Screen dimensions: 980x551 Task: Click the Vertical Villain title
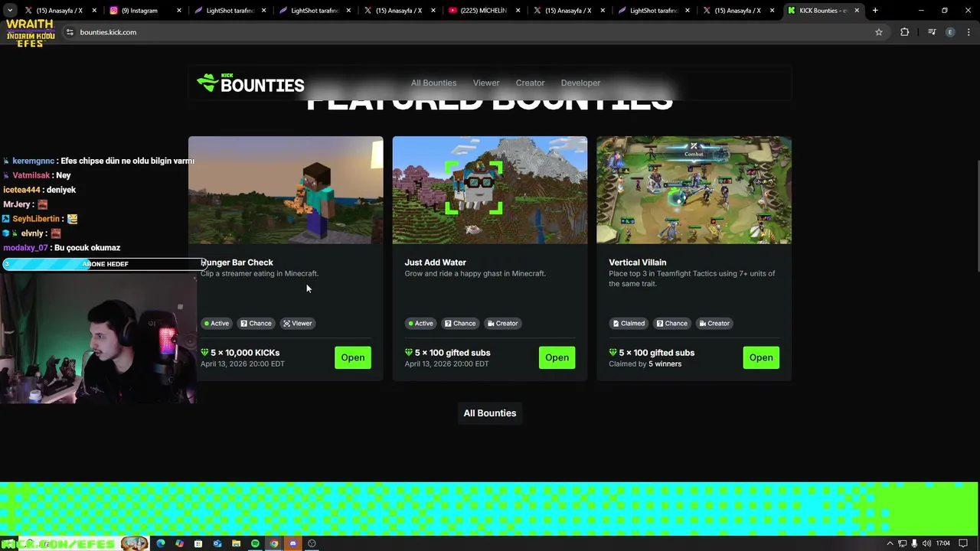pos(638,262)
